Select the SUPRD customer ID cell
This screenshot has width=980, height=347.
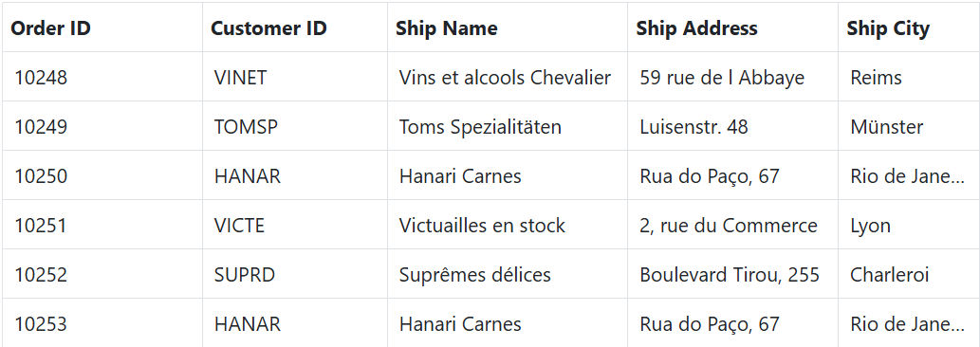click(x=294, y=274)
